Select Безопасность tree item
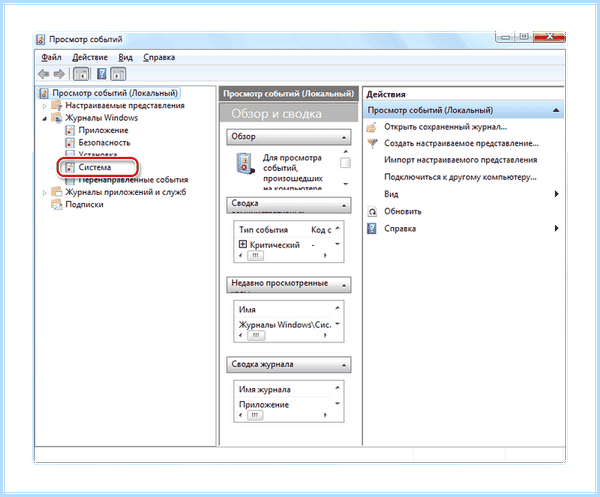 point(104,143)
